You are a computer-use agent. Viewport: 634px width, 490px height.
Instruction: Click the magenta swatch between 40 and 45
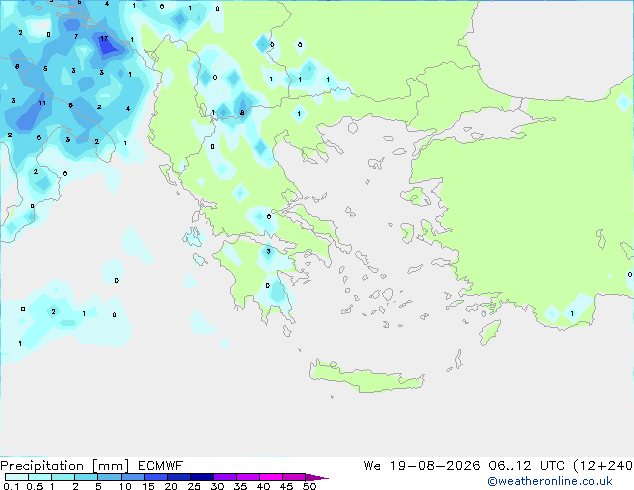[271, 477]
